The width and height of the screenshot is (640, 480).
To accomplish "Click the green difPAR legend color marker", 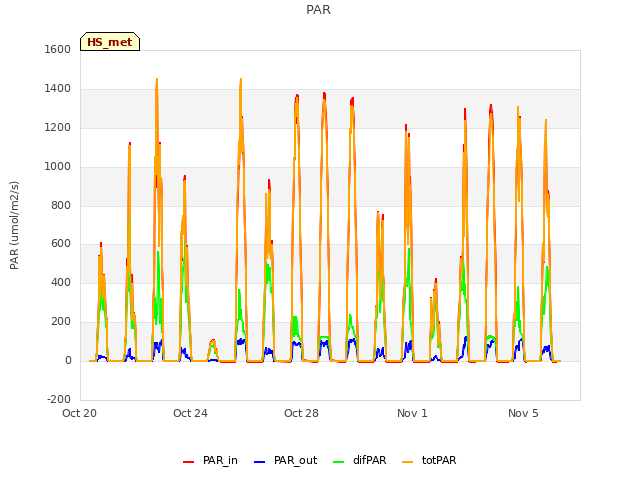I will tap(339, 462).
